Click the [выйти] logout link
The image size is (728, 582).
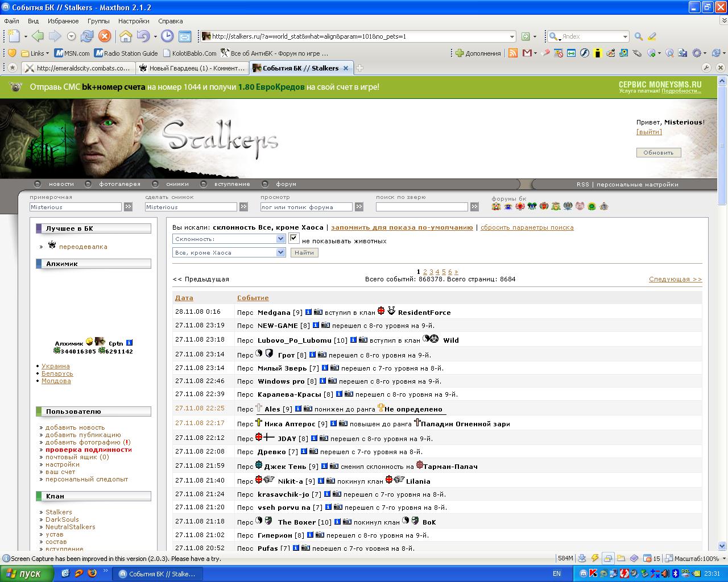649,132
